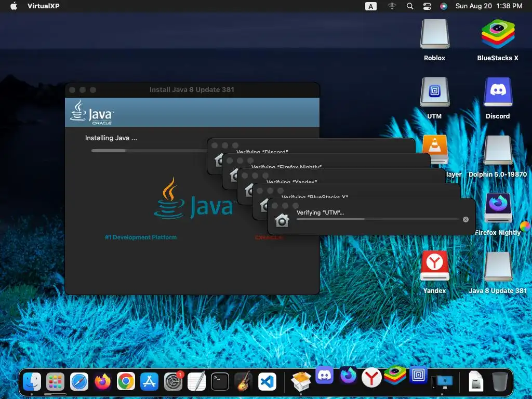Open Launchpad in the Dock
The image size is (532, 399).
55,381
